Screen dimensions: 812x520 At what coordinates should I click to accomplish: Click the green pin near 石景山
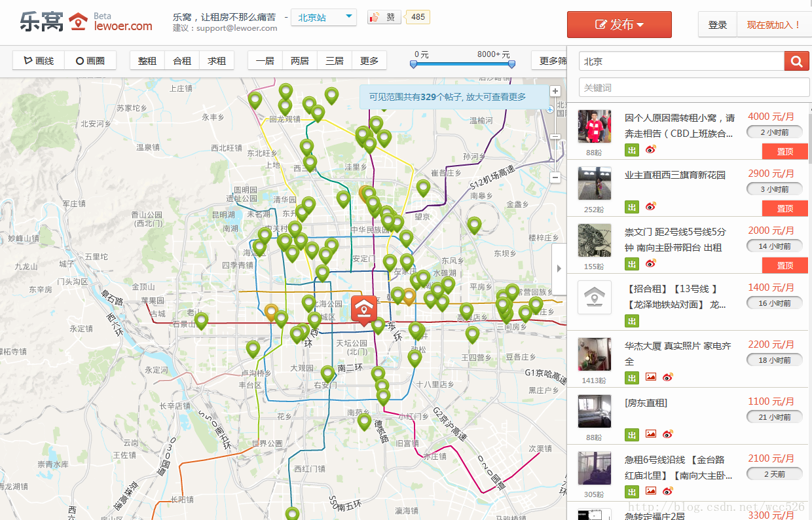click(x=201, y=321)
